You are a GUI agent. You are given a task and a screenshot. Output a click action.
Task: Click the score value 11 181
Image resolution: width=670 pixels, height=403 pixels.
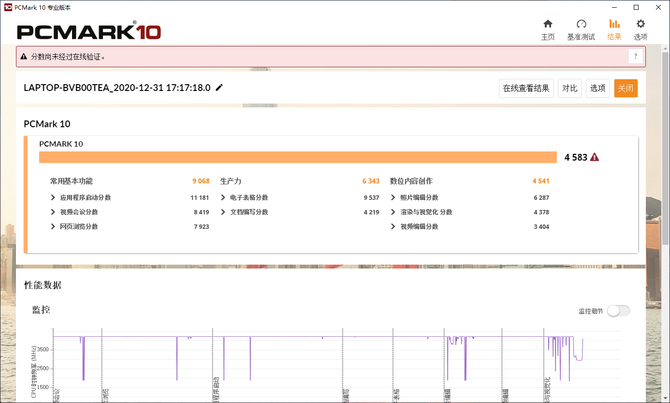click(x=200, y=197)
